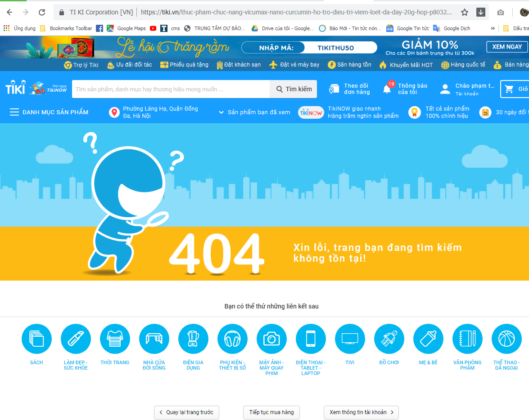
Task: Expand the Chào phạm account menu
Action: (x=467, y=89)
